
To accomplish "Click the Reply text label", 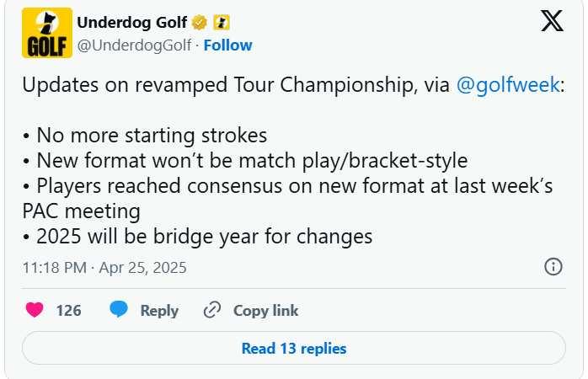I will [159, 311].
